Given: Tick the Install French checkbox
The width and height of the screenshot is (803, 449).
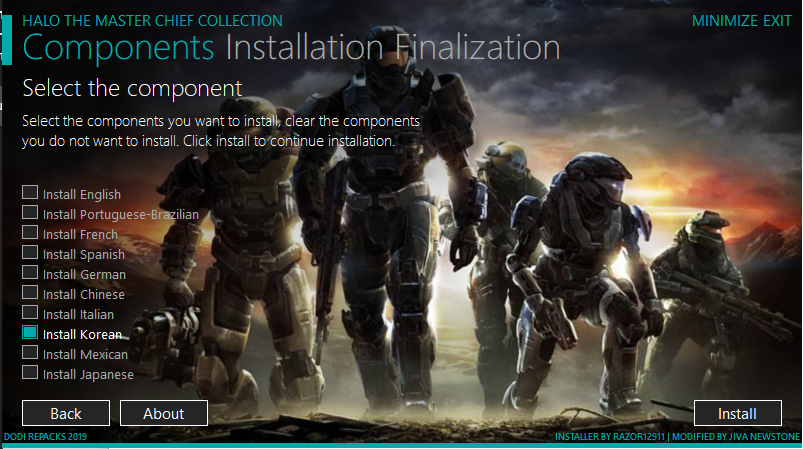Looking at the screenshot, I should (x=30, y=232).
